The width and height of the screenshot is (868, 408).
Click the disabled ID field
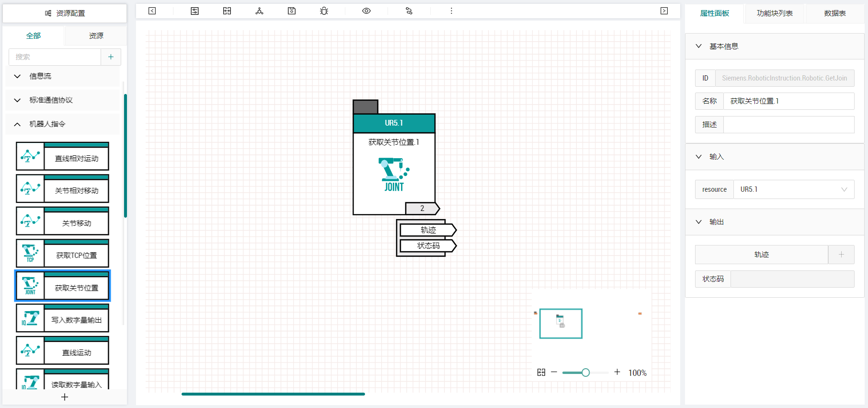pos(785,78)
